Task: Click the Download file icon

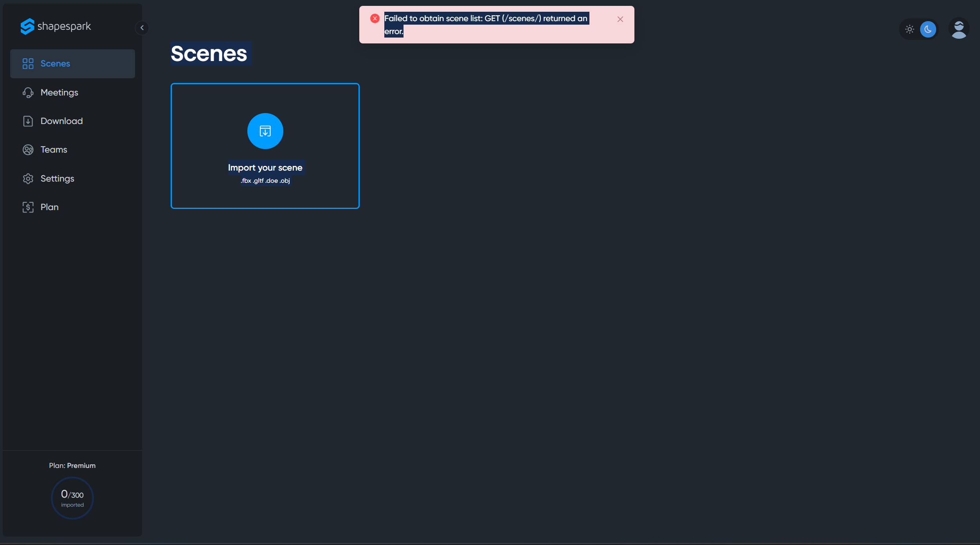Action: (x=28, y=121)
